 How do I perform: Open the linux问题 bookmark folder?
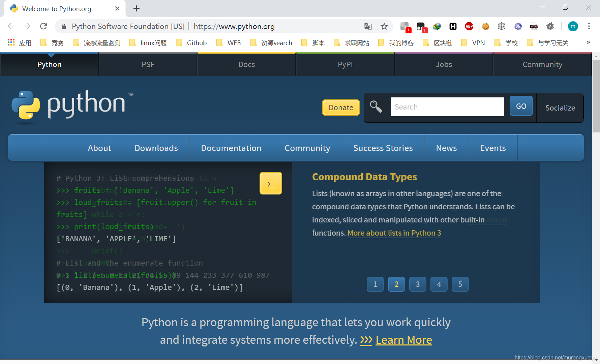[148, 43]
